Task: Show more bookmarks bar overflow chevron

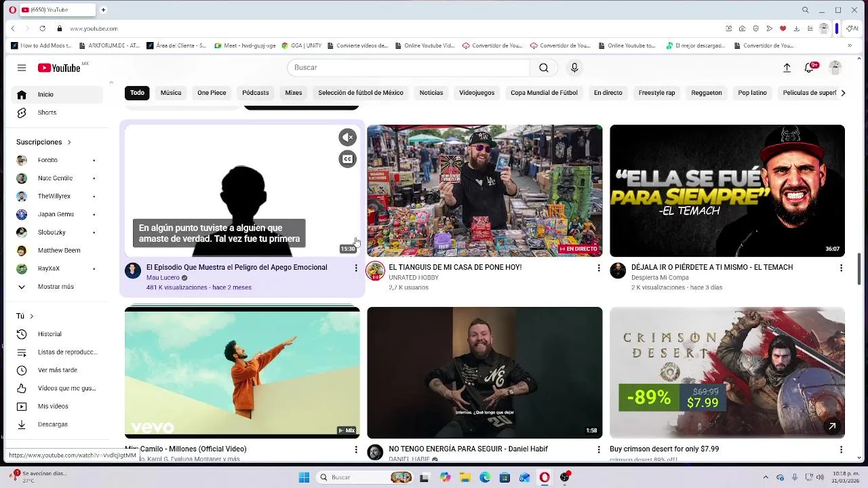Action: pyautogui.click(x=850, y=46)
